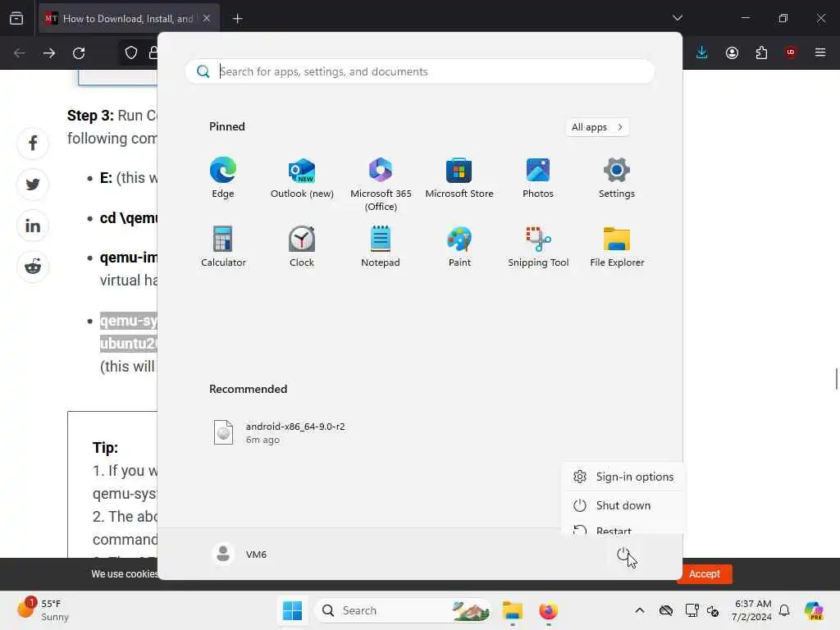Choose Sign-in options from power menu
Screen dimensions: 840x630
(623, 477)
